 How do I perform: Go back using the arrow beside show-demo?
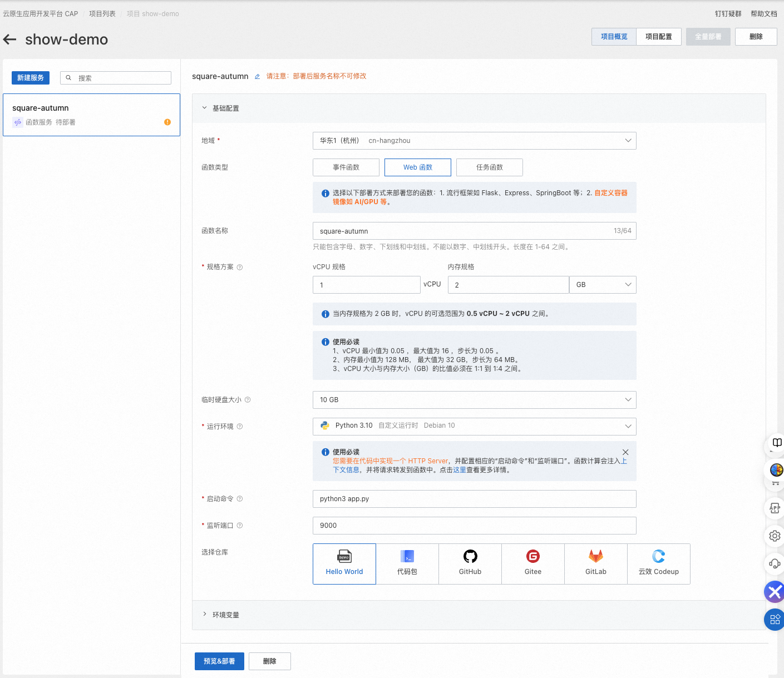point(9,39)
